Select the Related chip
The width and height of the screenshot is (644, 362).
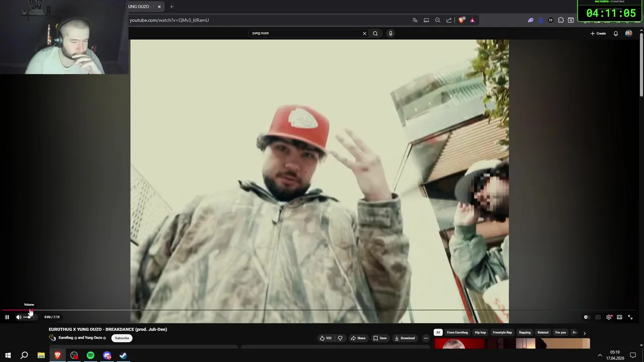pyautogui.click(x=543, y=332)
